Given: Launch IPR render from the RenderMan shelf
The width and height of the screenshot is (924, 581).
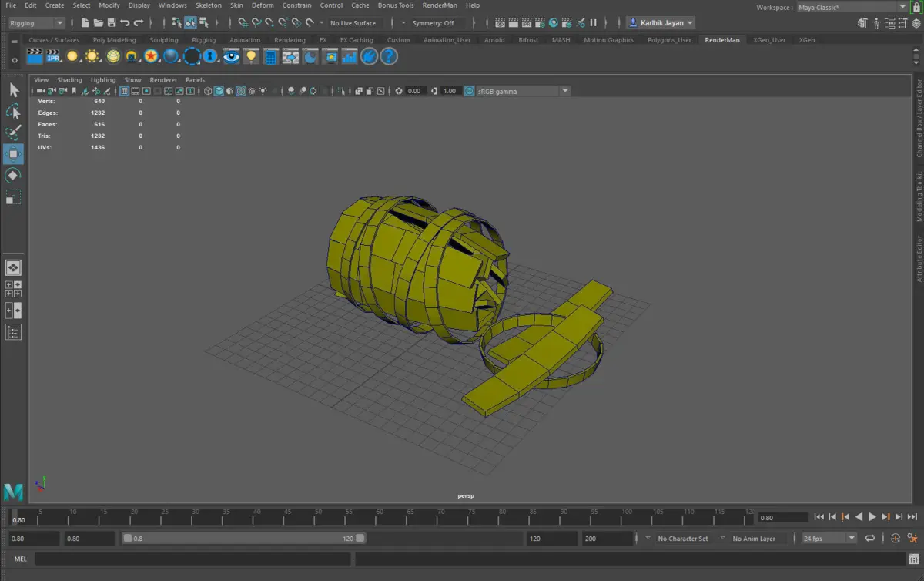Looking at the screenshot, I should pyautogui.click(x=53, y=55).
